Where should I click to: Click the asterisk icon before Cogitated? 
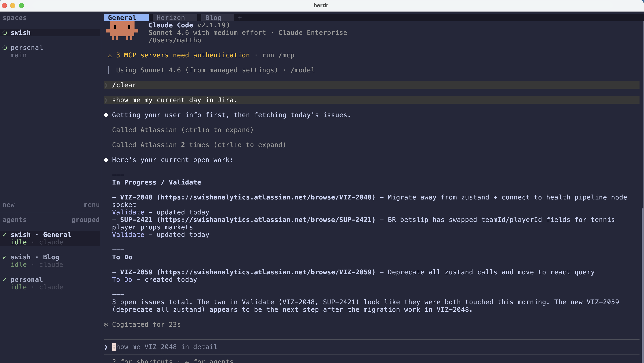106,325
